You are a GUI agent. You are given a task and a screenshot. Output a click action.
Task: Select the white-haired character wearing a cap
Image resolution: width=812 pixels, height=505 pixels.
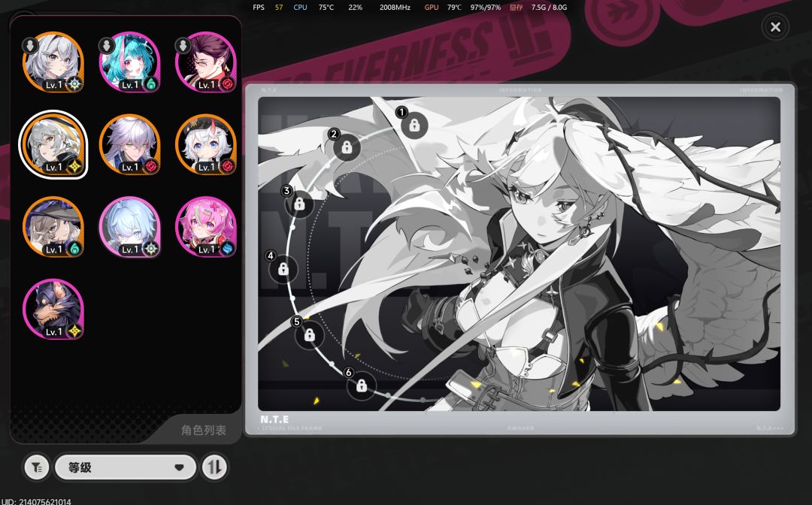pyautogui.click(x=205, y=145)
